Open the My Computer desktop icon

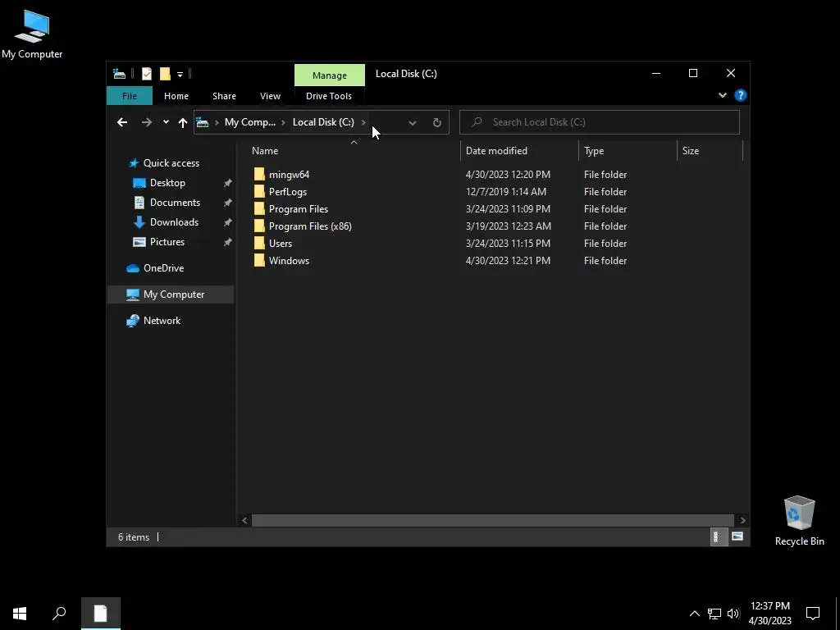coord(32,34)
